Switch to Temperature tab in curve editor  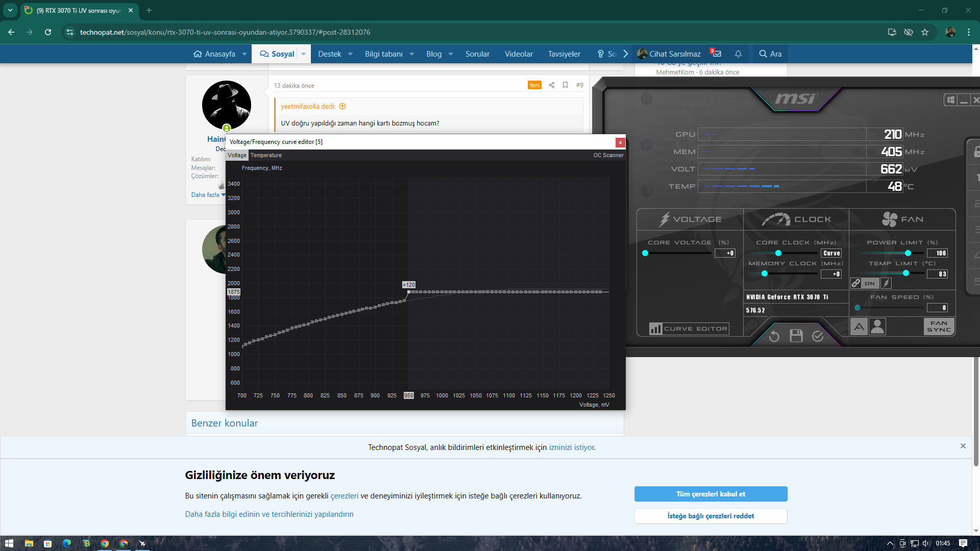266,155
